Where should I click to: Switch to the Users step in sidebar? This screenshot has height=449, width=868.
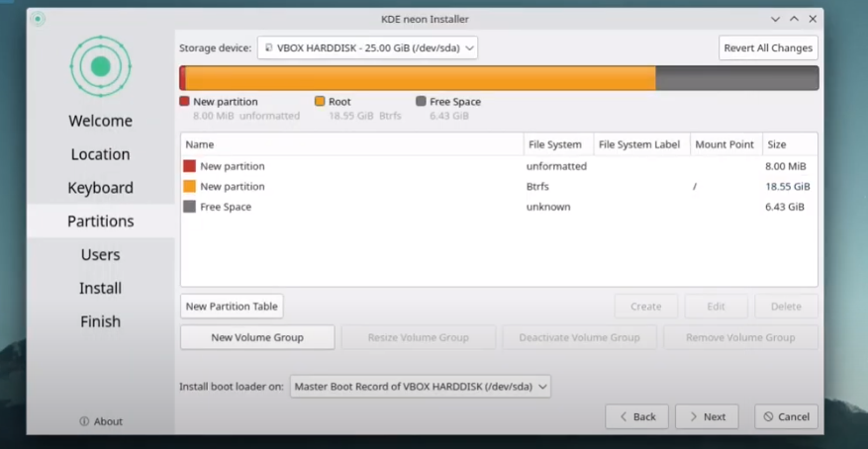click(100, 254)
